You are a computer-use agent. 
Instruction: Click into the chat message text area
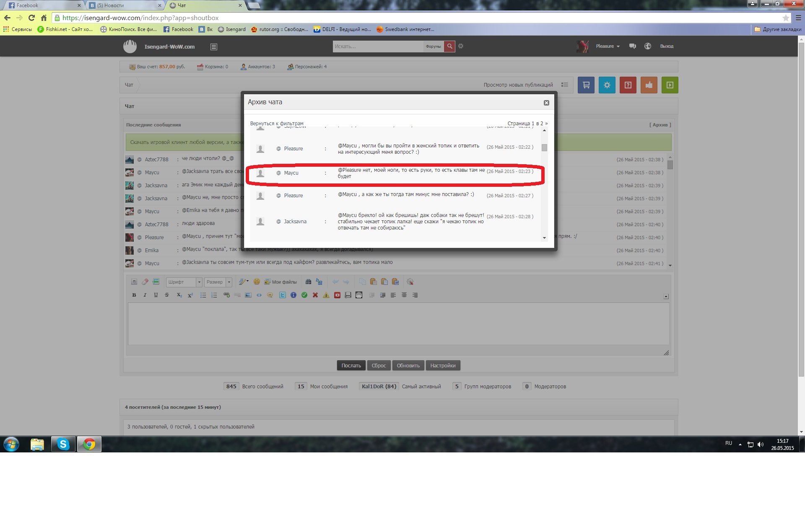click(x=398, y=324)
